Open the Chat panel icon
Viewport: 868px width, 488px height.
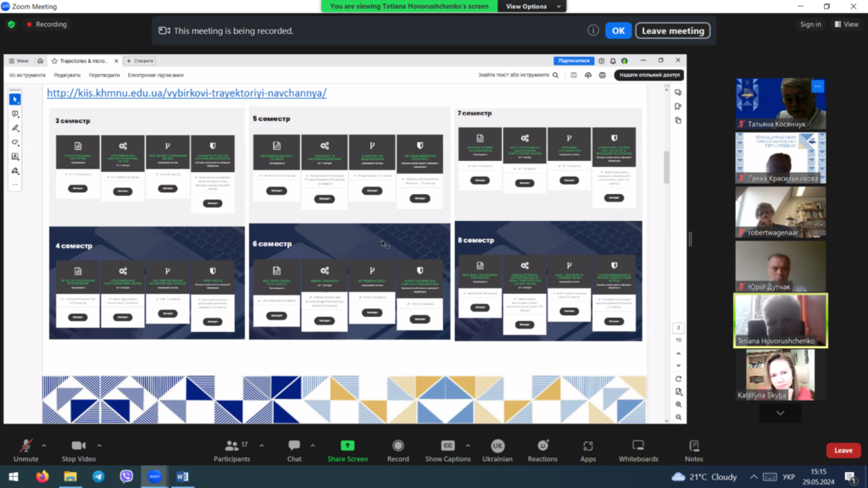click(294, 446)
